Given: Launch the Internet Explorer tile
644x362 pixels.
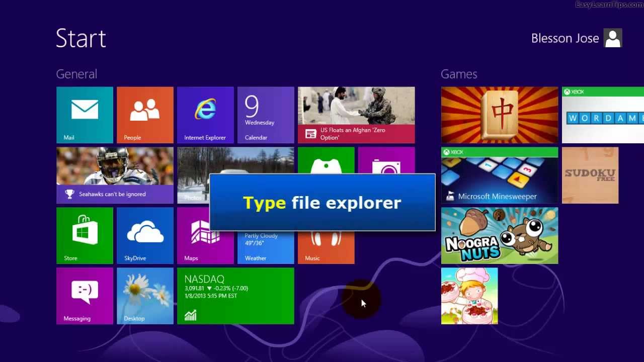Looking at the screenshot, I should pyautogui.click(x=205, y=115).
